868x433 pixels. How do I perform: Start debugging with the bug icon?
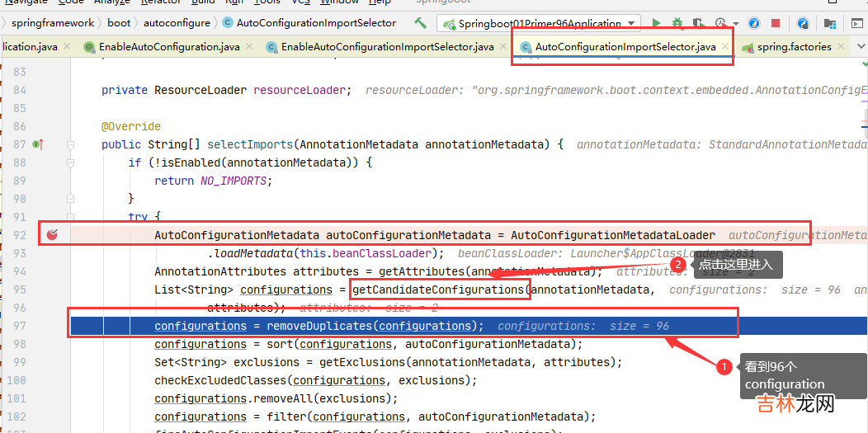click(677, 23)
